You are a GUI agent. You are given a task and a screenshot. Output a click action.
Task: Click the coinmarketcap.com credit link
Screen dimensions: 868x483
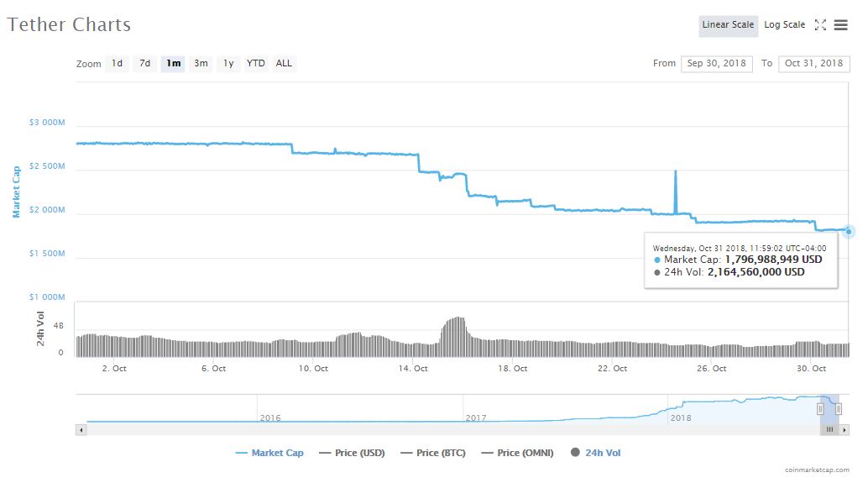pyautogui.click(x=817, y=470)
